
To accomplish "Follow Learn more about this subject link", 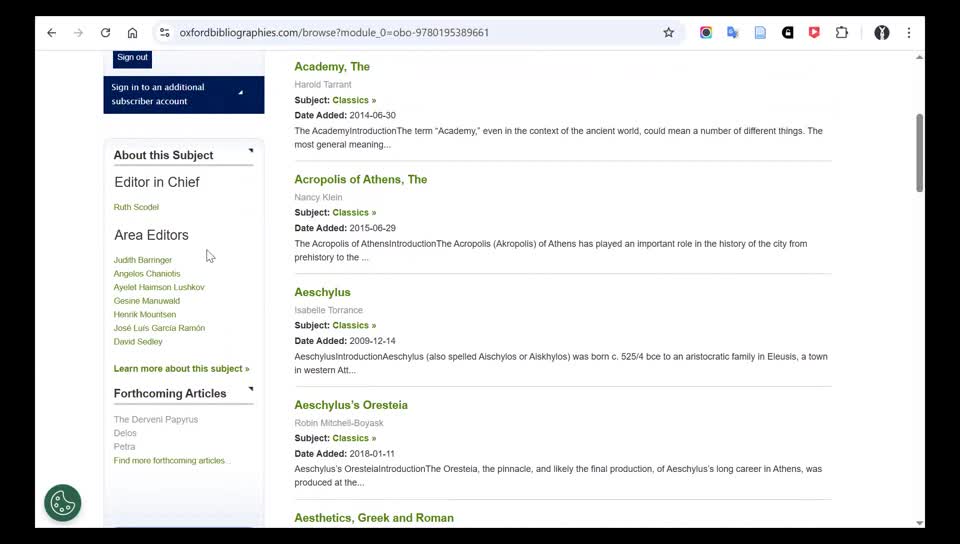I will click(x=181, y=368).
